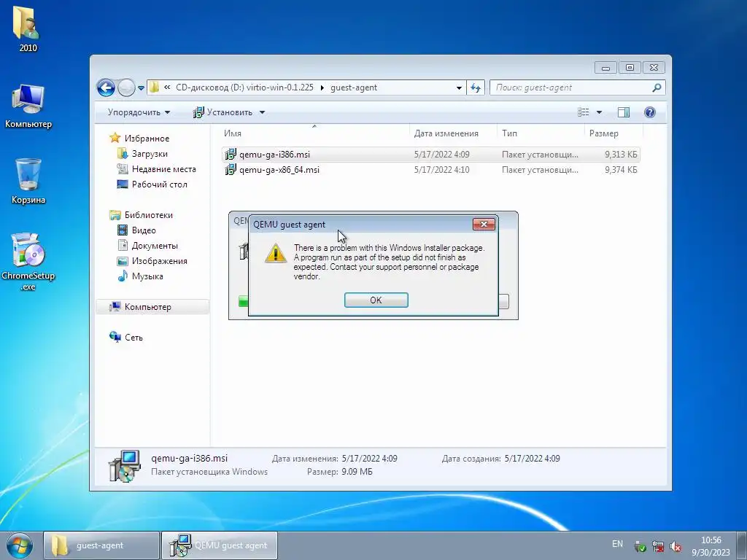Open the clock showing 10:56
This screenshot has height=560, width=747.
711,546
